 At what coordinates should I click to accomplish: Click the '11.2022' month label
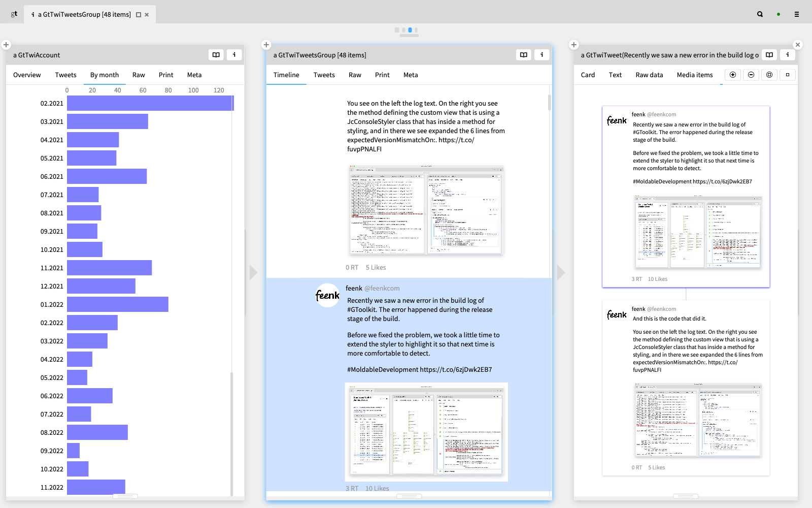coord(52,487)
